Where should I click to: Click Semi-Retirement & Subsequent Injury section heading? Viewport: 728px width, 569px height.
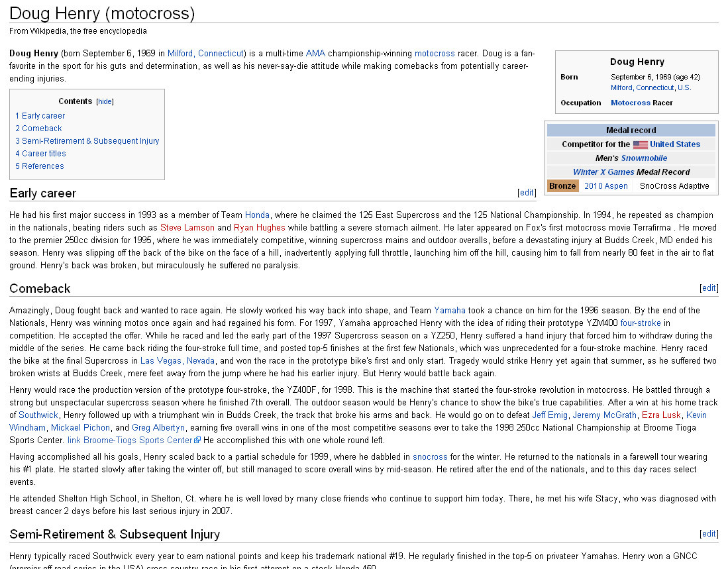115,534
